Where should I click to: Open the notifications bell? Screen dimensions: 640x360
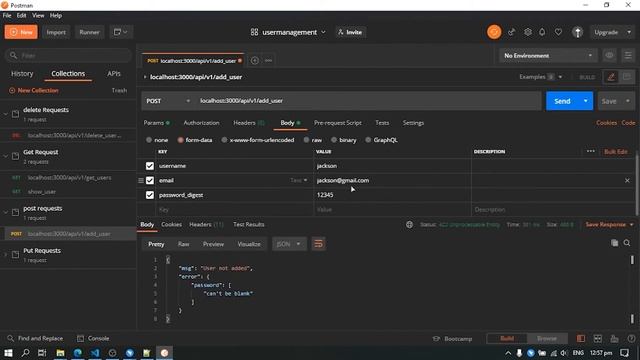pyautogui.click(x=542, y=32)
